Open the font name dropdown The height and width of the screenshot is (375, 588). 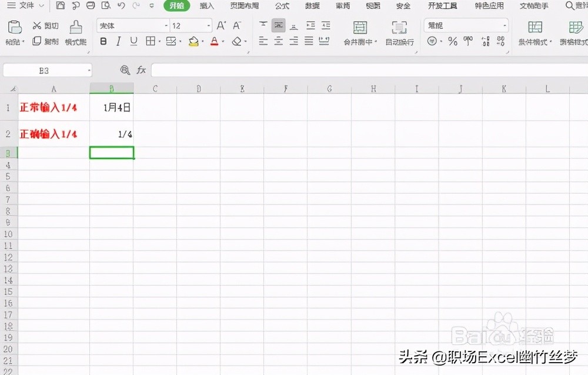(x=166, y=25)
